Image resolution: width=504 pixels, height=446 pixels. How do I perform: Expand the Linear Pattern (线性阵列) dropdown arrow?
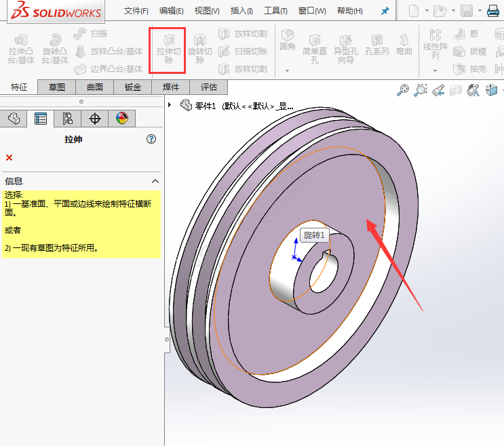(x=435, y=70)
